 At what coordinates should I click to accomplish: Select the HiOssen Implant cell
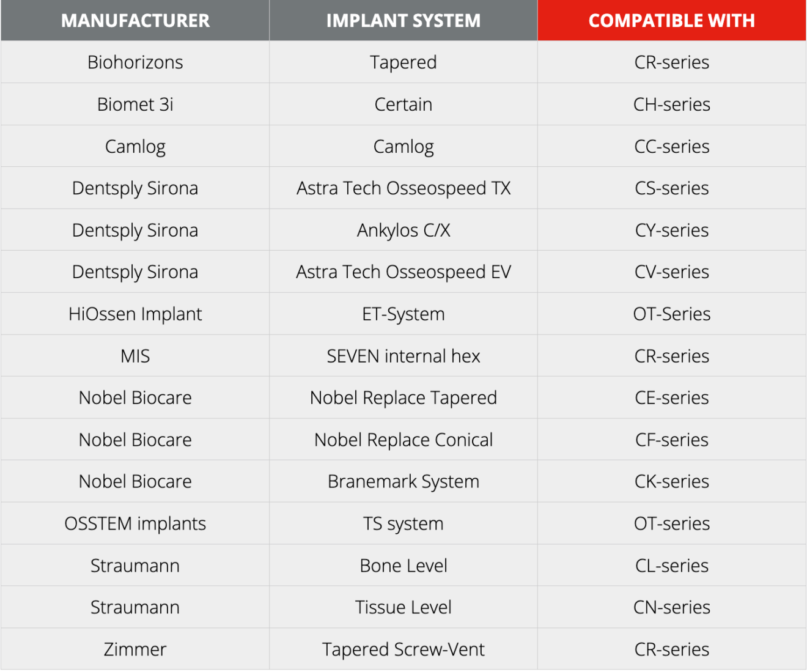tap(135, 314)
